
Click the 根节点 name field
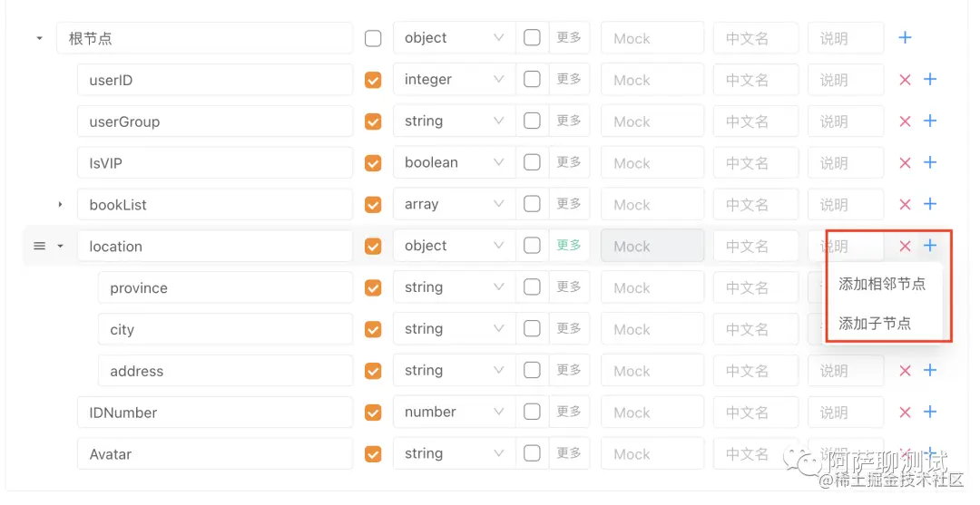[x=204, y=38]
